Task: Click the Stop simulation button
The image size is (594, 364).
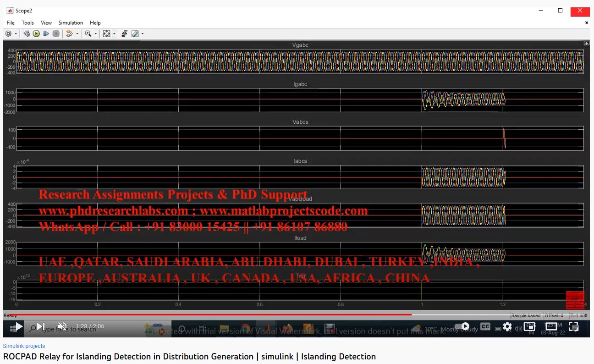Action: (56, 33)
